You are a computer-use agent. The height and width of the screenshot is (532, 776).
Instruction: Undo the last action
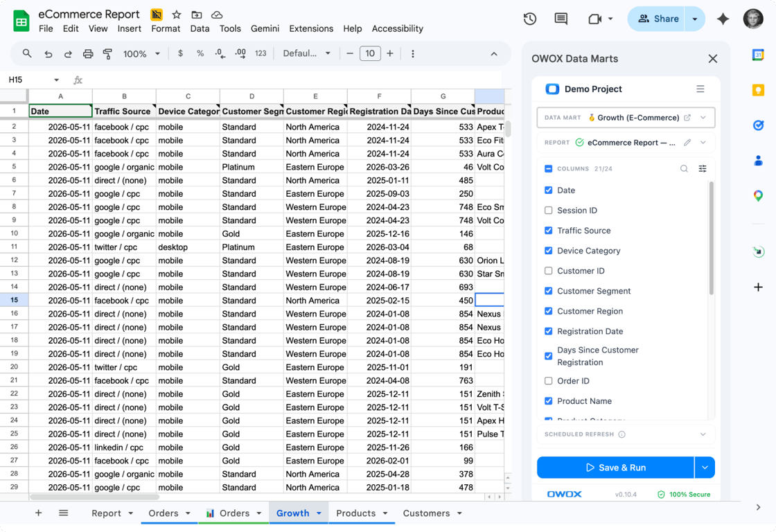[48, 54]
